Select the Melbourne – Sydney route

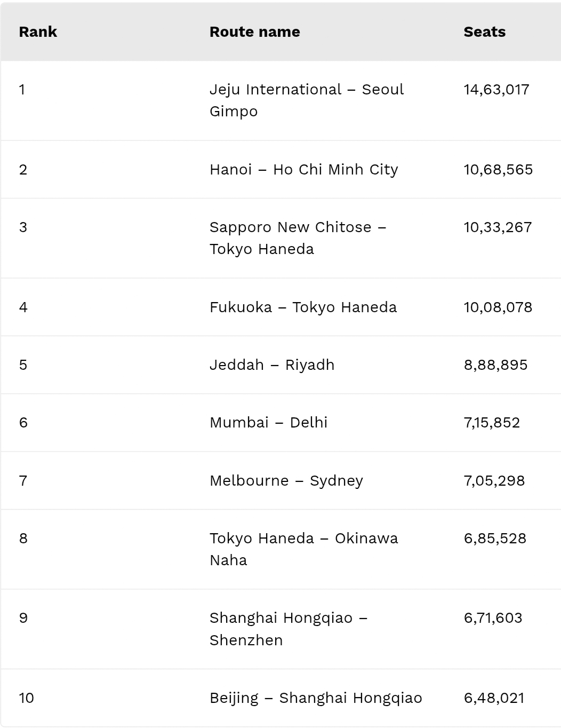pyautogui.click(x=286, y=481)
